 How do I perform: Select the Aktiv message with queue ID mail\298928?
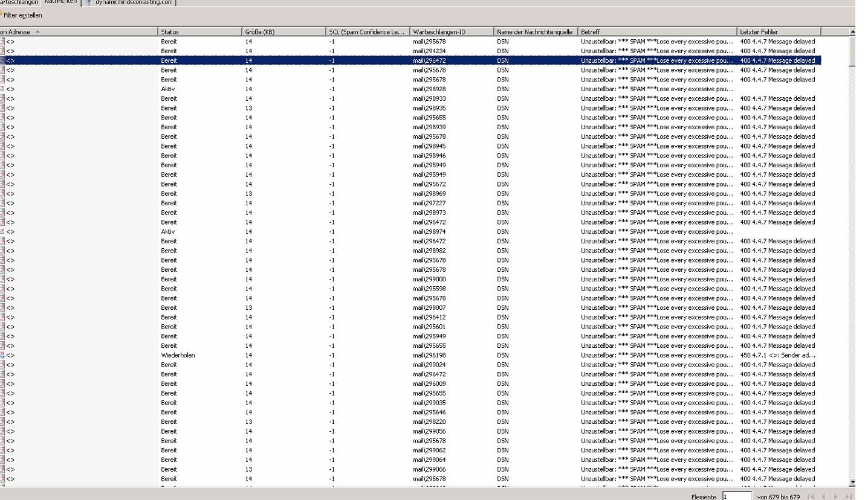pyautogui.click(x=411, y=89)
